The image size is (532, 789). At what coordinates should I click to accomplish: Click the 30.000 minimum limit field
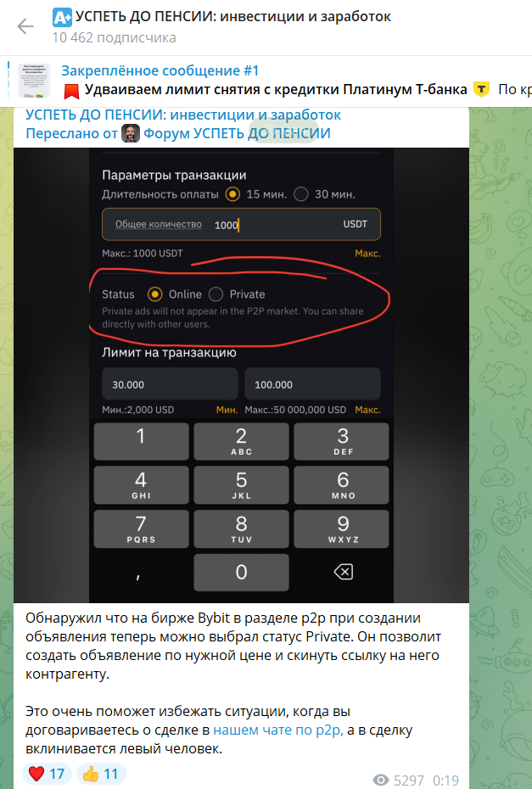coord(170,384)
